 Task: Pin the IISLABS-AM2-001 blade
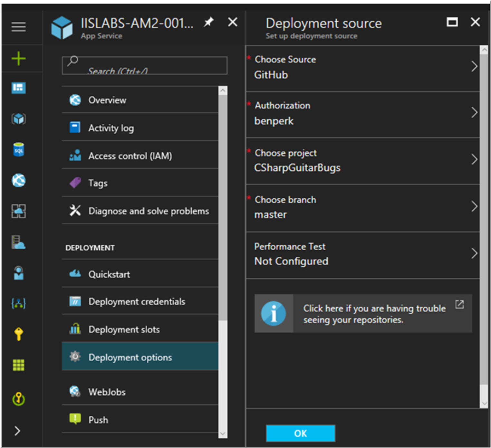tap(209, 22)
